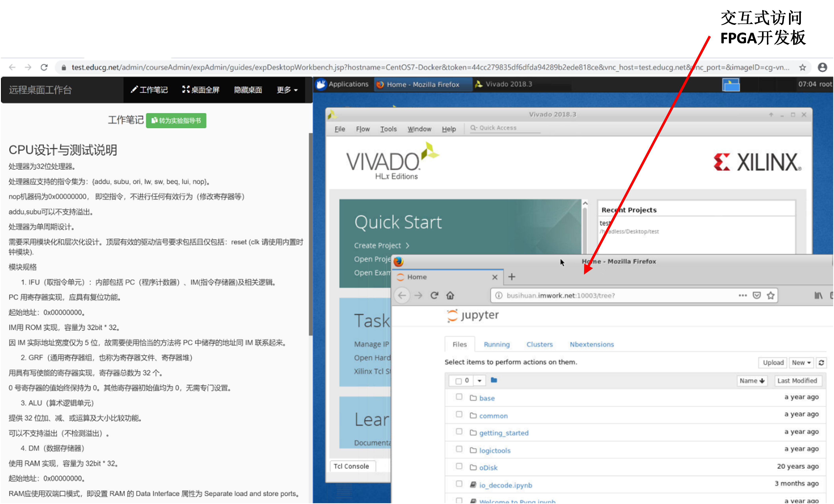
Task: Close the Home tab in Firefox
Action: pyautogui.click(x=495, y=277)
